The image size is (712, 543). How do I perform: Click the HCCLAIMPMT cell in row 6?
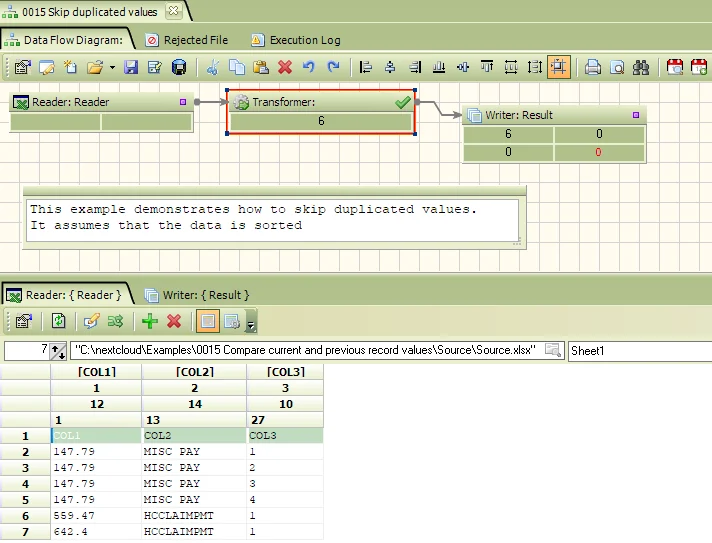tap(194, 515)
